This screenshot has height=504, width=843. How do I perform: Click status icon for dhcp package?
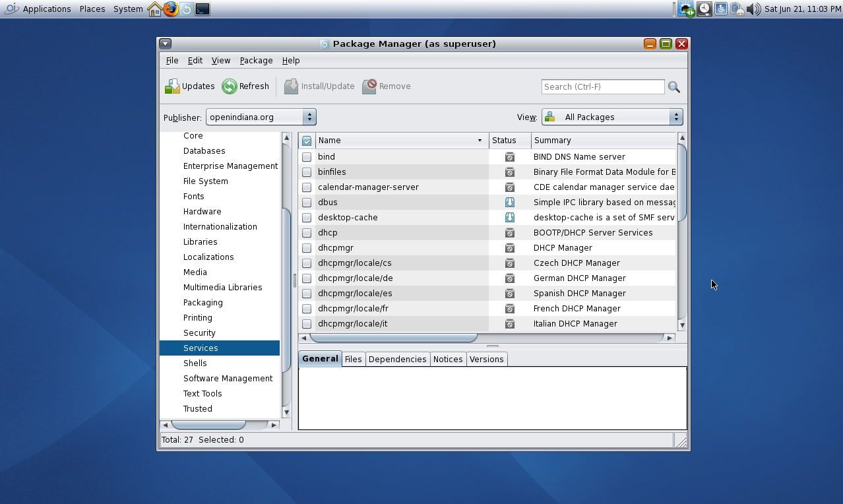coord(510,233)
